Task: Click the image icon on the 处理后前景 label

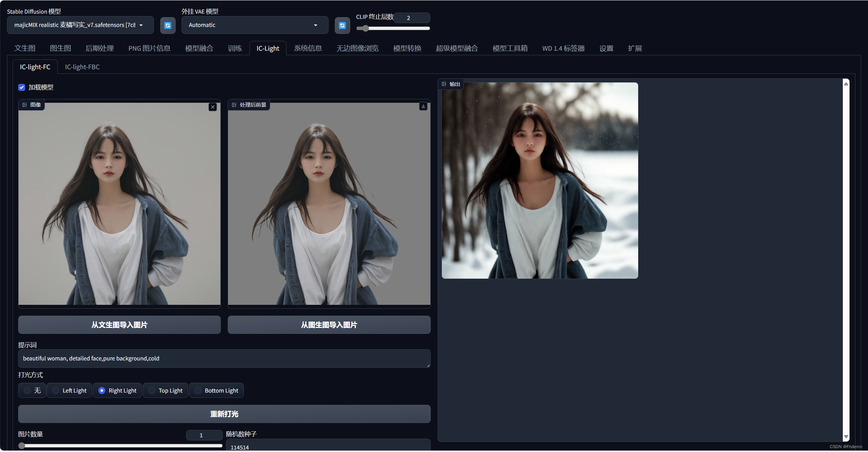Action: click(x=234, y=105)
